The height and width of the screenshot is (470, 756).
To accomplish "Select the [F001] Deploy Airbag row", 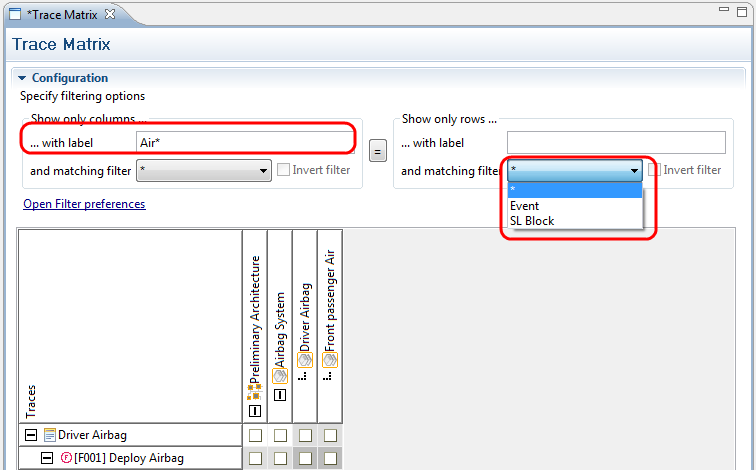I will click(130, 458).
